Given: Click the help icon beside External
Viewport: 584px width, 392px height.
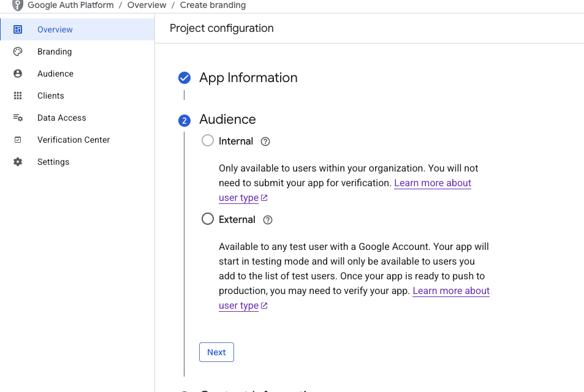Looking at the screenshot, I should pyautogui.click(x=268, y=220).
